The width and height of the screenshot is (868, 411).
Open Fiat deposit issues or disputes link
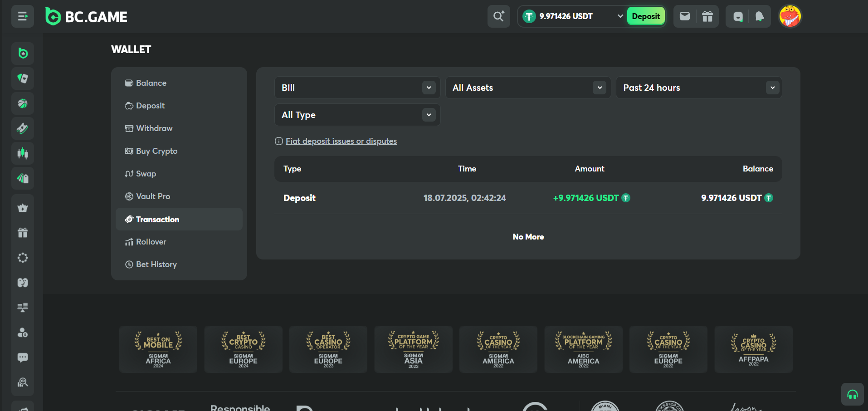[341, 141]
